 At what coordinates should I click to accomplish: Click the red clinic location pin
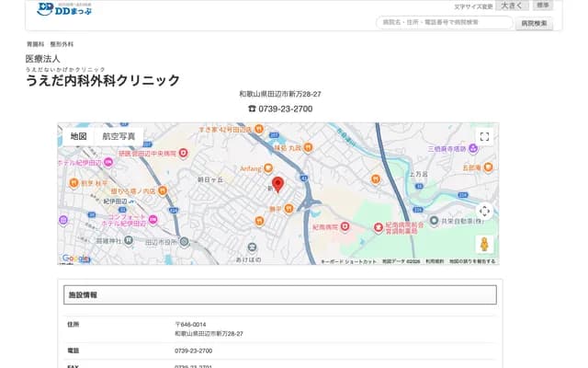(278, 184)
